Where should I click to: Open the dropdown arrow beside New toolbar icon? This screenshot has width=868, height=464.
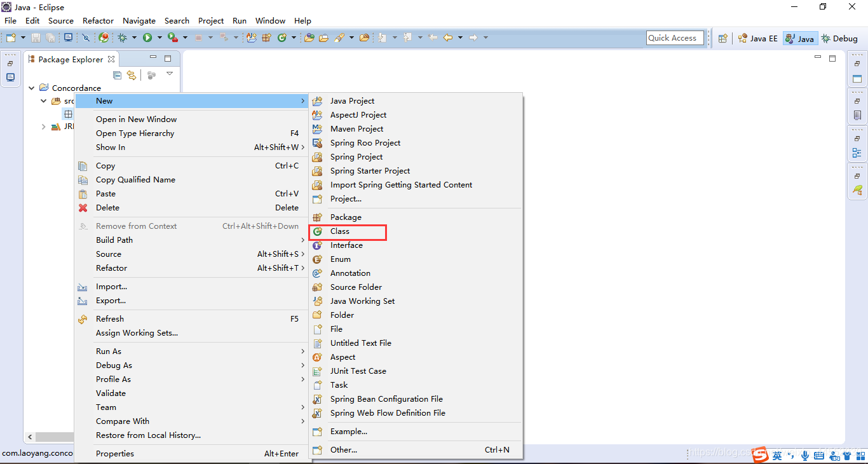coord(23,38)
